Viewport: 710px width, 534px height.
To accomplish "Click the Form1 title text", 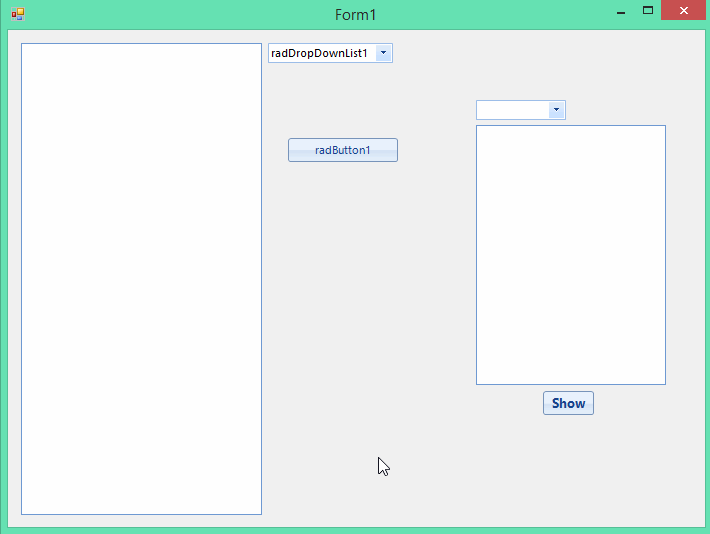I will [x=355, y=14].
